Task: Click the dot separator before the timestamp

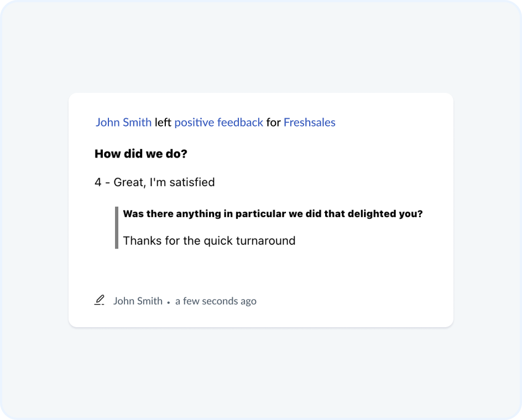Action: pyautogui.click(x=169, y=302)
